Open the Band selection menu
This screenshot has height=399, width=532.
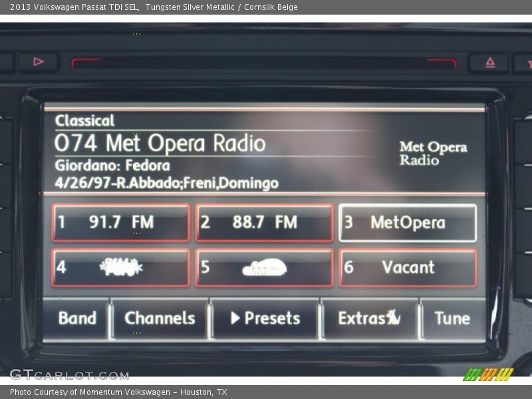coord(77,319)
